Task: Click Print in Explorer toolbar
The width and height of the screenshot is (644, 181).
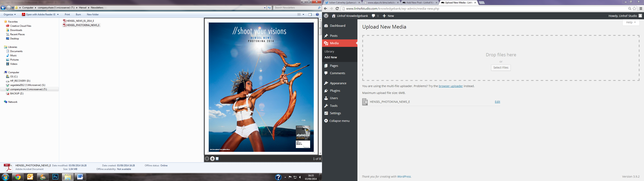Action: tap(67, 14)
